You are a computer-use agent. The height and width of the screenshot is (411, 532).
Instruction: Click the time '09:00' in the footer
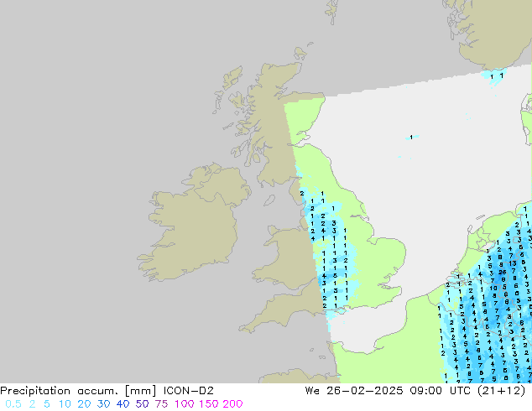pyautogui.click(x=425, y=391)
